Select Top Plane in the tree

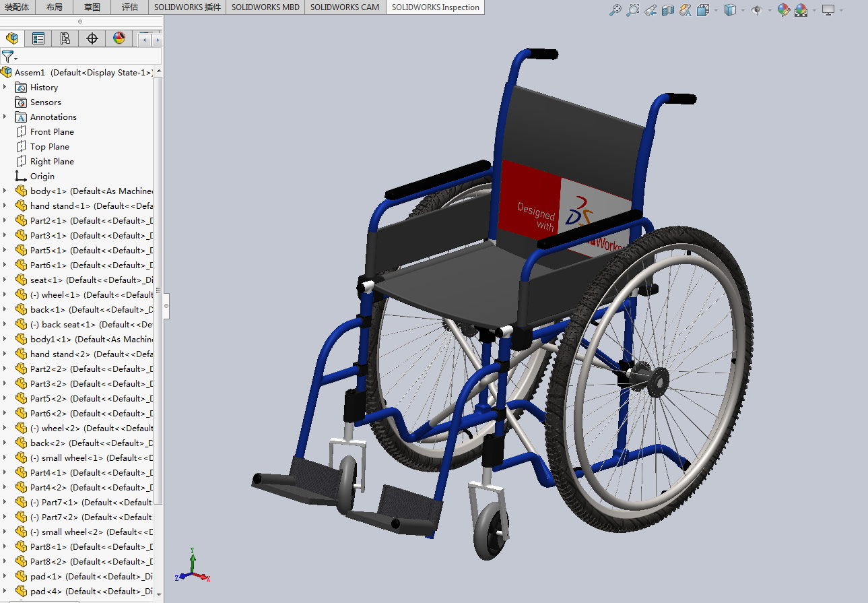point(50,146)
